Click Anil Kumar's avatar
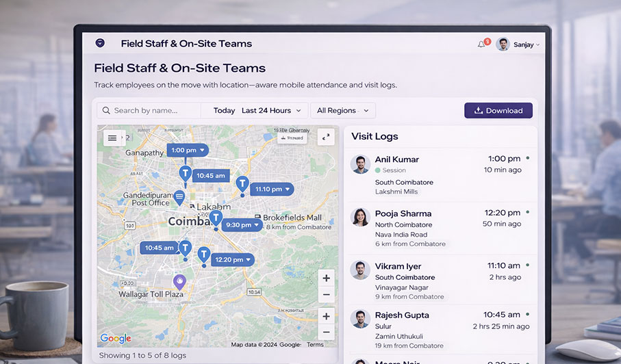This screenshot has height=364, width=621. point(360,164)
